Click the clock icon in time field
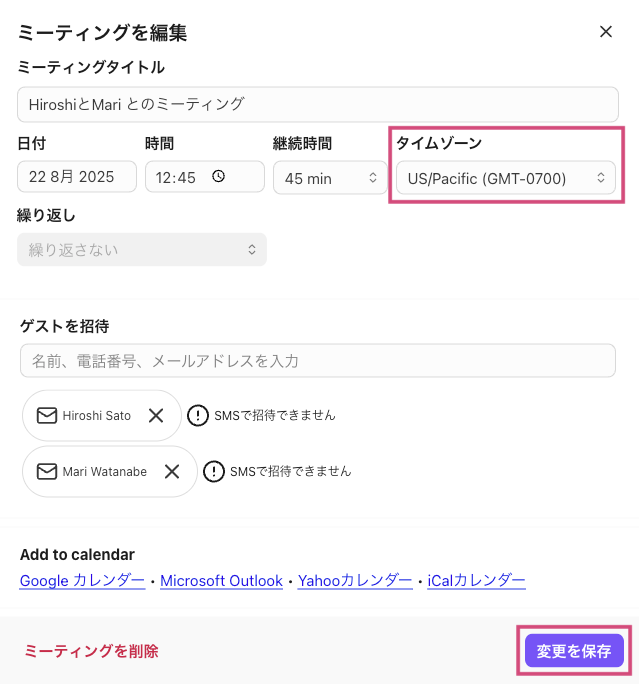 click(x=218, y=177)
